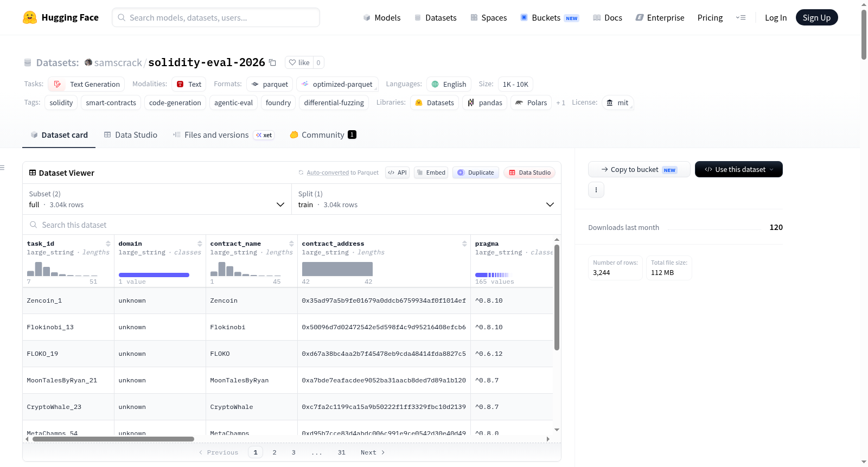The image size is (868, 467).
Task: Switch to the Dataset card tab
Action: click(59, 135)
